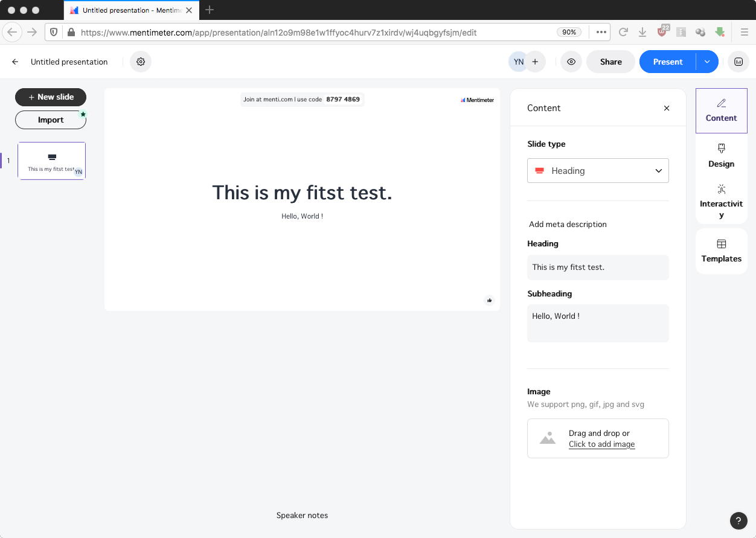Open the help question mark button
The width and height of the screenshot is (756, 538).
click(x=738, y=520)
